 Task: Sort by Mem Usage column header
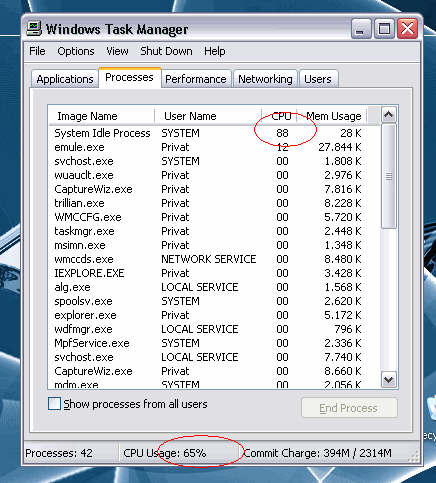tap(332, 116)
